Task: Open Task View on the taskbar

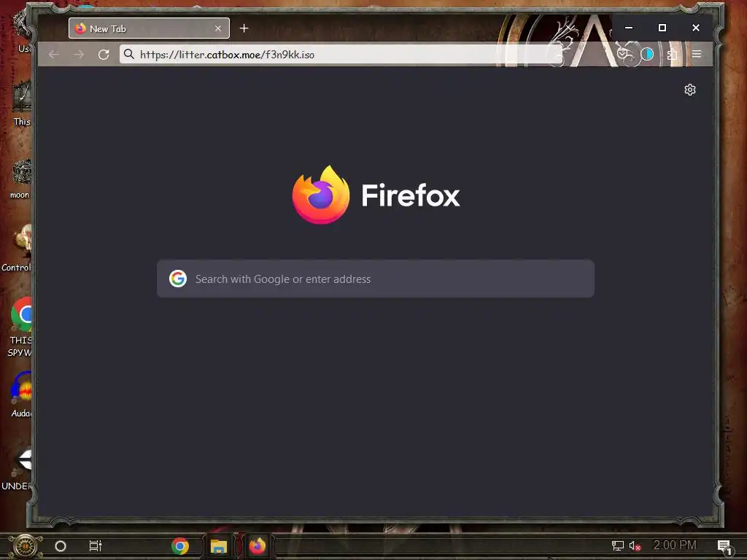Action: pyautogui.click(x=96, y=545)
